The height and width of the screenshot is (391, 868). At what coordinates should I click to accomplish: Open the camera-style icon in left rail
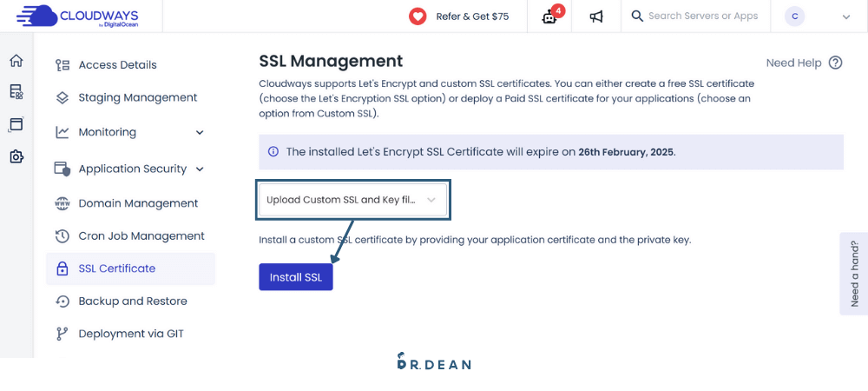coord(16,156)
